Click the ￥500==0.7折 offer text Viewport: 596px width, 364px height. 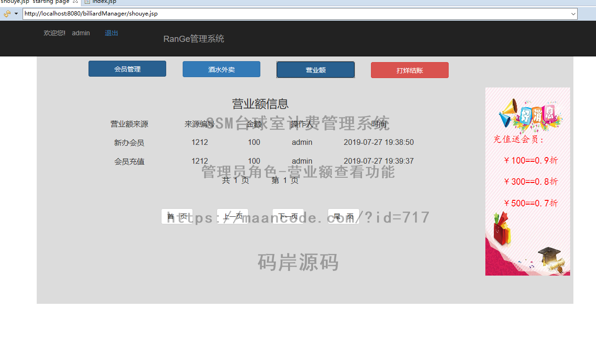pos(531,203)
